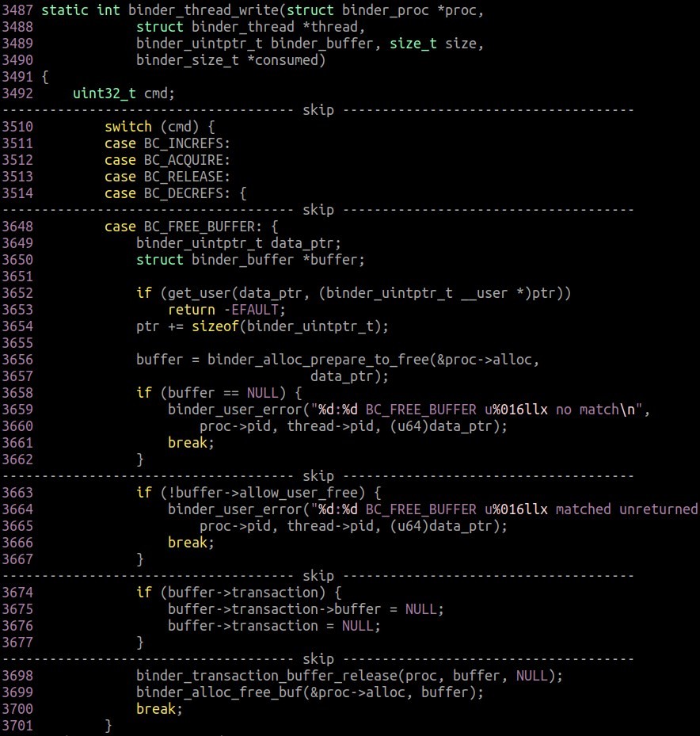Click 'buffer->transaction->buffer = NULL;' line
The image size is (700, 736).
(x=306, y=609)
